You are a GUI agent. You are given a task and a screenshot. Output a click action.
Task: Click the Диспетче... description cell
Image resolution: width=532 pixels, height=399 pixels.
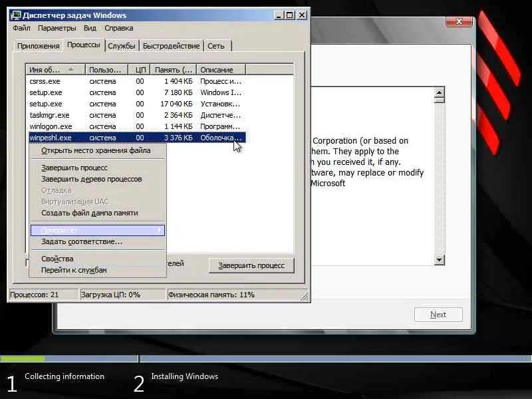pyautogui.click(x=221, y=115)
